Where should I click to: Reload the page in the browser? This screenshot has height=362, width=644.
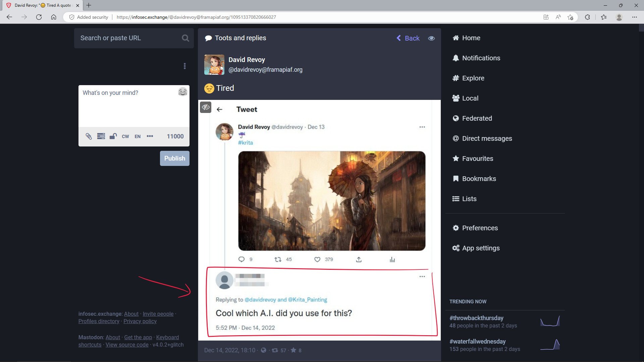(39, 17)
